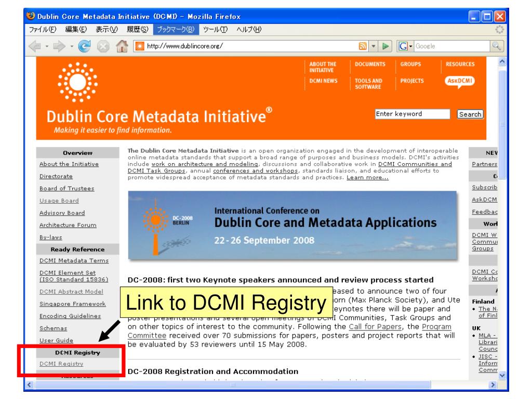Click the magnifier search icon in toolbar
Viewport: 532px width, 399px height.
[497, 46]
